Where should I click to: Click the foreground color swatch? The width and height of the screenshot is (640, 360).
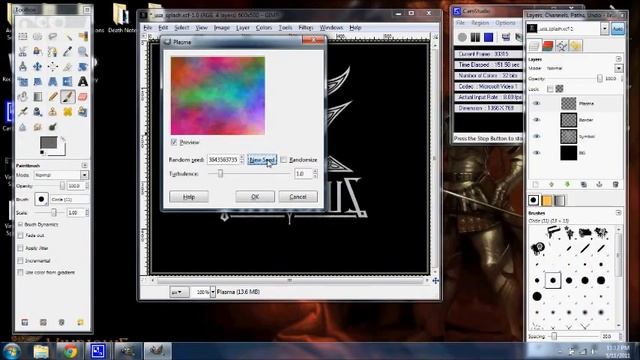tap(49, 142)
